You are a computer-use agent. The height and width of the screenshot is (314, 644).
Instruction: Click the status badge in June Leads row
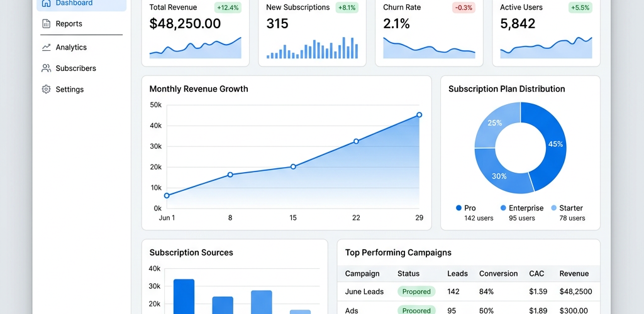click(x=416, y=291)
